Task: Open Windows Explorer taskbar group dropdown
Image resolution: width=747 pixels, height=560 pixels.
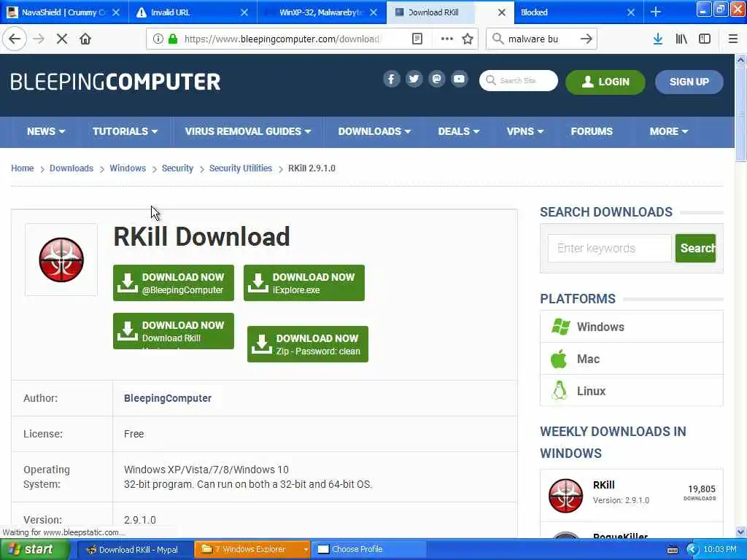Action: 306,550
